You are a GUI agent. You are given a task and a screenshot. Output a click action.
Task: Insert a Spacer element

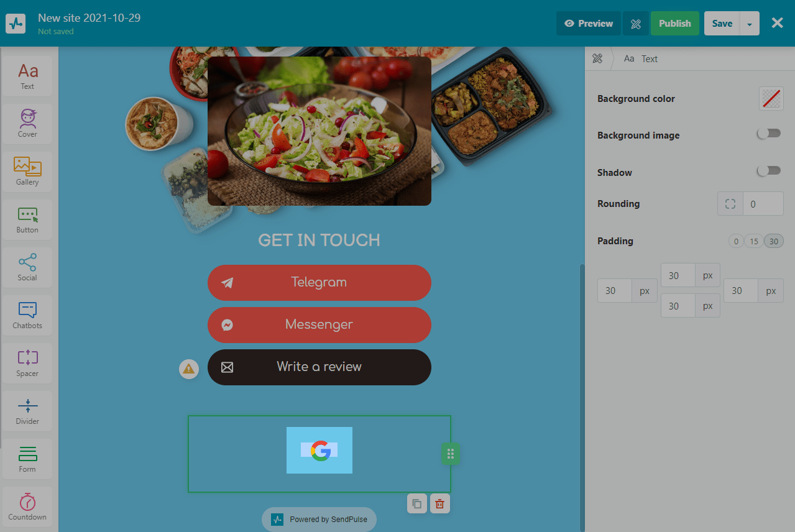click(x=27, y=363)
